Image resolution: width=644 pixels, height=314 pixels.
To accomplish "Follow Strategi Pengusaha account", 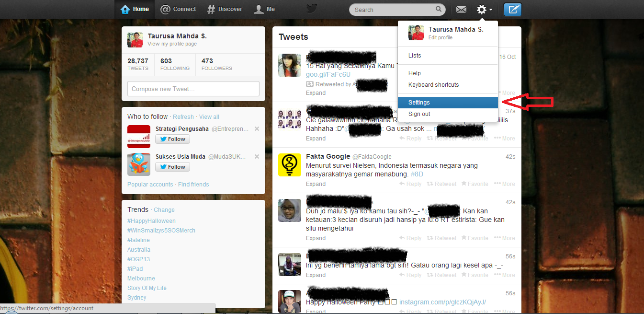I will pyautogui.click(x=172, y=139).
